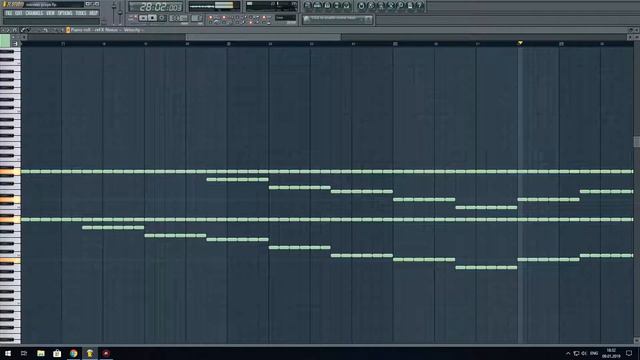Click the lowest highlighted orange piano key
640x360 pixels.
[10, 260]
